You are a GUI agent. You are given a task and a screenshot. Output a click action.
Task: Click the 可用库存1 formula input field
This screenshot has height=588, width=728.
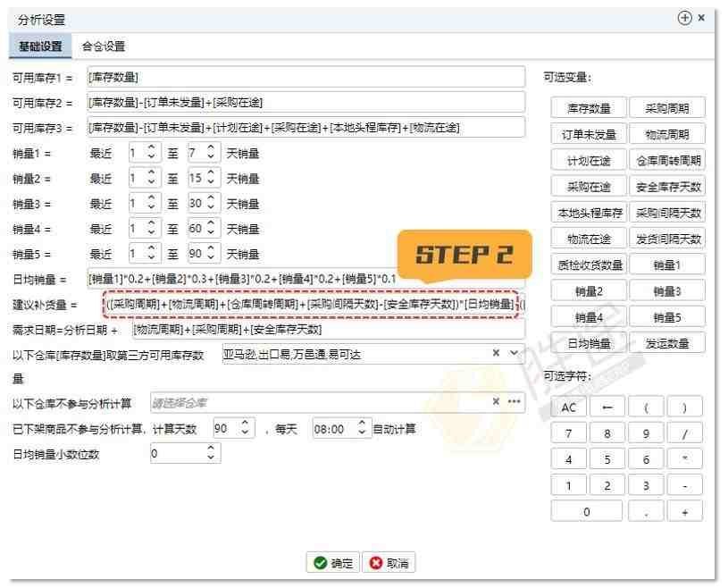click(304, 78)
